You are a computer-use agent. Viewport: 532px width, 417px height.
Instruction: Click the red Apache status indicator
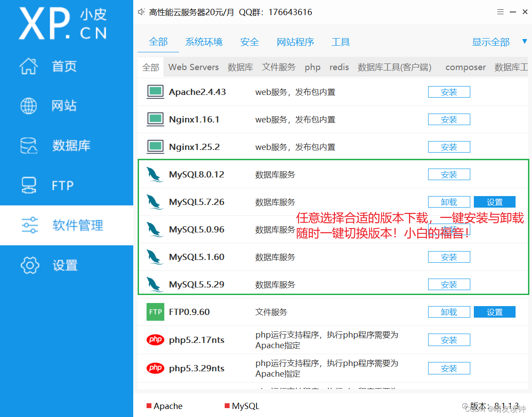coord(149,406)
